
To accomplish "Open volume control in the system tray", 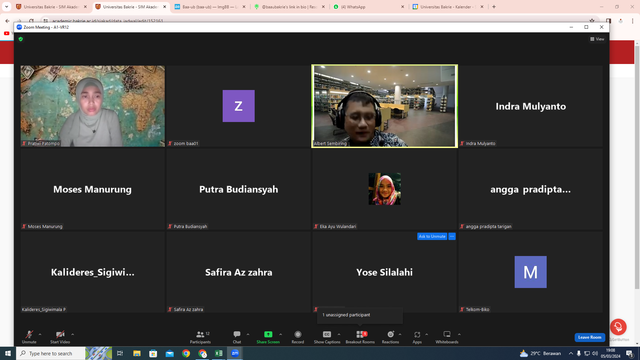I will pyautogui.click(x=595, y=353).
